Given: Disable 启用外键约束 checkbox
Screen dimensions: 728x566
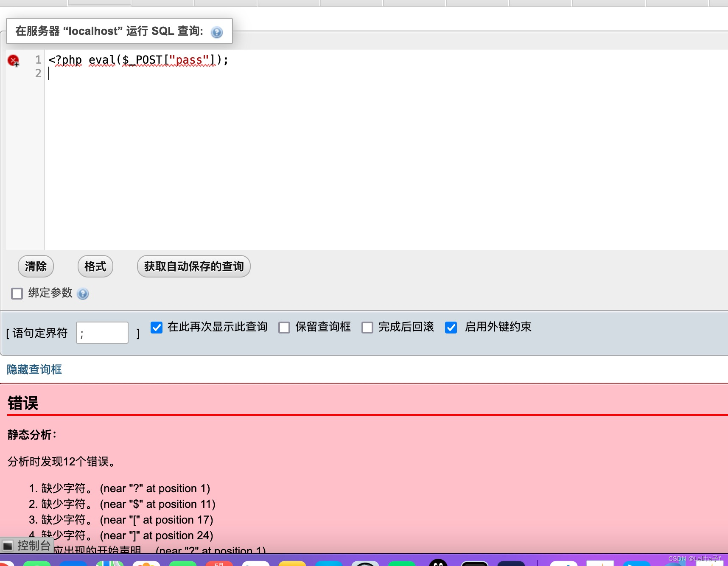Looking at the screenshot, I should (451, 328).
